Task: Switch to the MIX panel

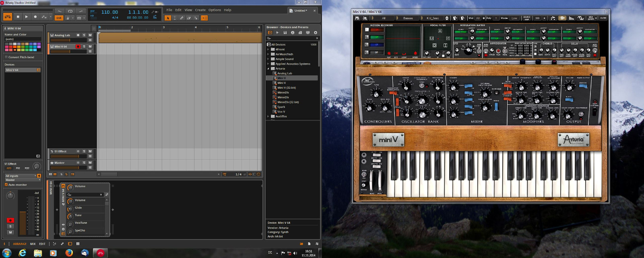Action: [33, 244]
